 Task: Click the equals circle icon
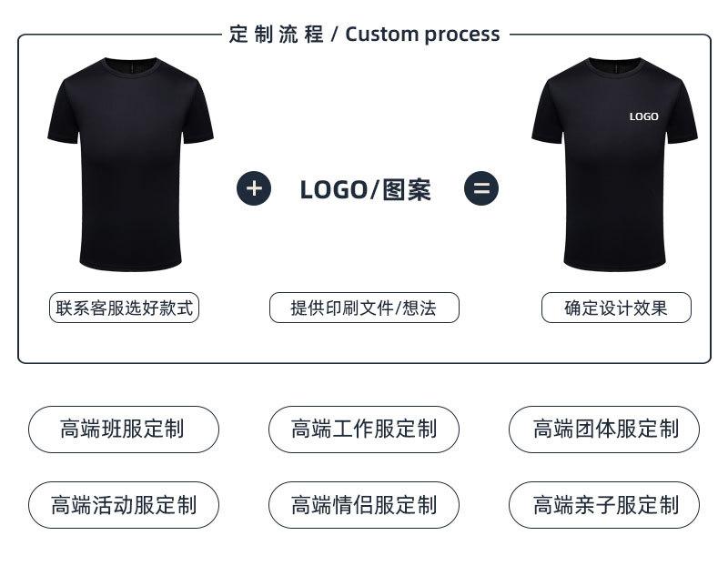pyautogui.click(x=481, y=188)
